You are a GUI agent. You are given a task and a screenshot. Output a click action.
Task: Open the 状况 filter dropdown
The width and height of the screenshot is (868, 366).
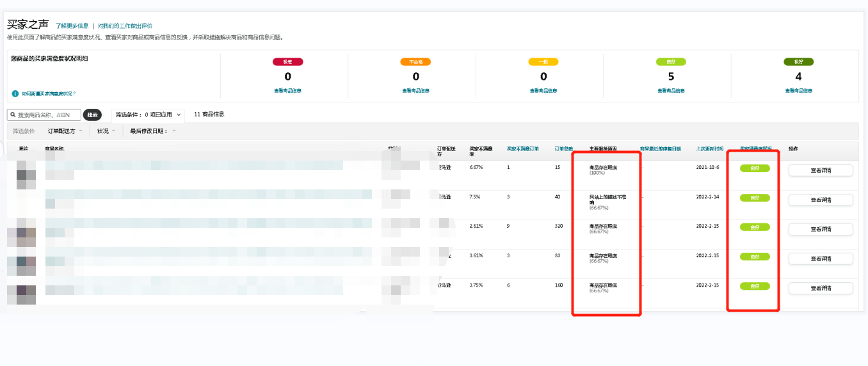click(x=106, y=131)
